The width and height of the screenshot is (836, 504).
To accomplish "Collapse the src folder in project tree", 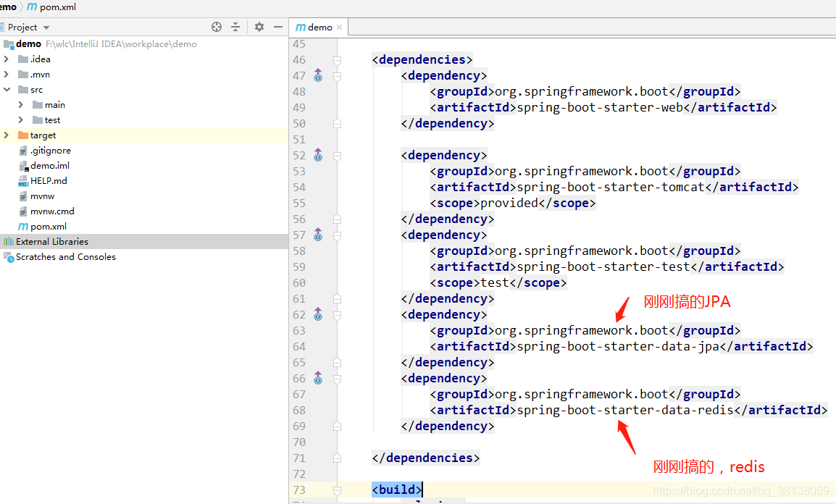I will click(6, 89).
